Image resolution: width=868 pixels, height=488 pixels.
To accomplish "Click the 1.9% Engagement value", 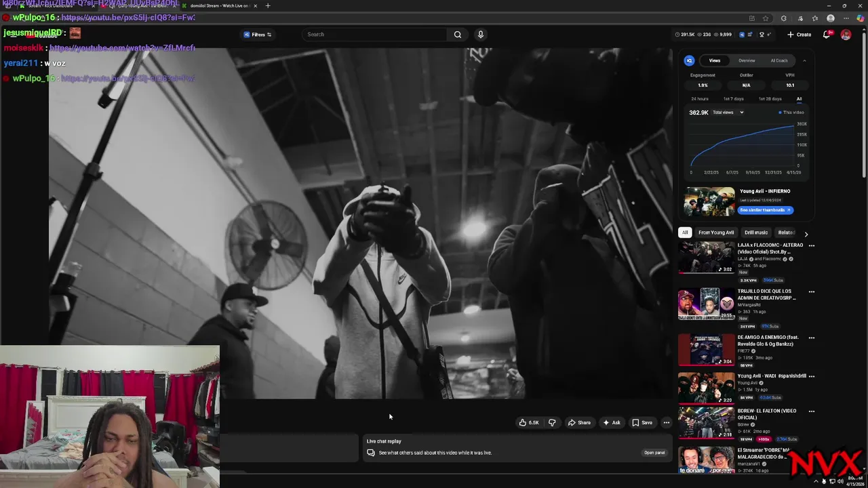I will (x=703, y=85).
